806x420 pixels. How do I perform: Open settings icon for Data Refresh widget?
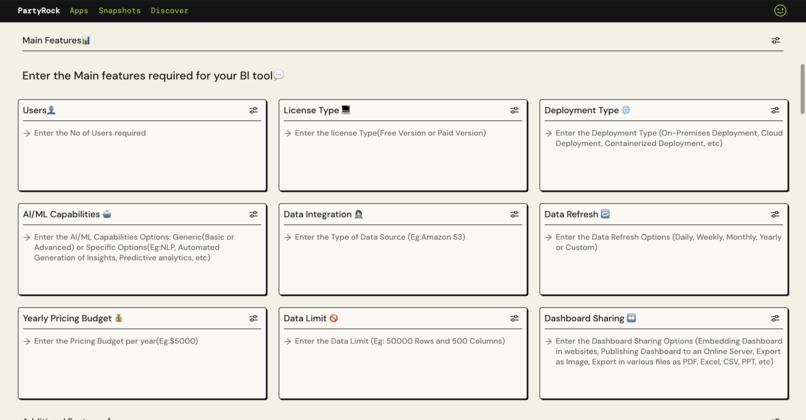[x=775, y=214]
